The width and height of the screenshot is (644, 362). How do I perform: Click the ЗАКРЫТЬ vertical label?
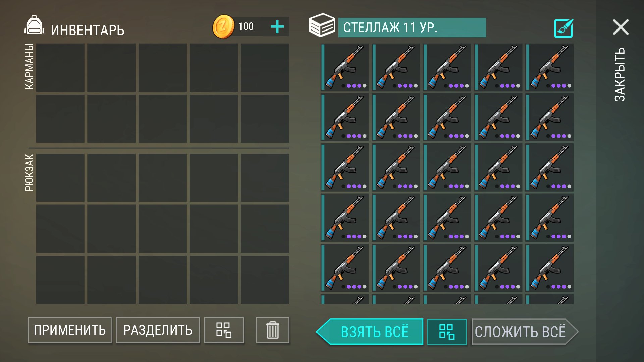[x=620, y=74]
